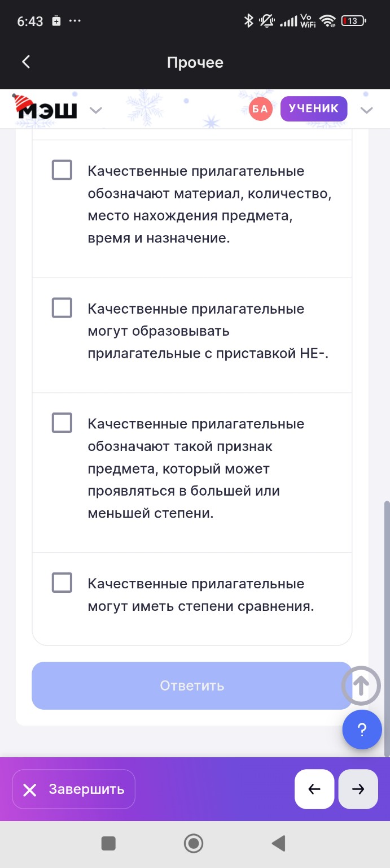Go to next question with the right arrow

(358, 789)
